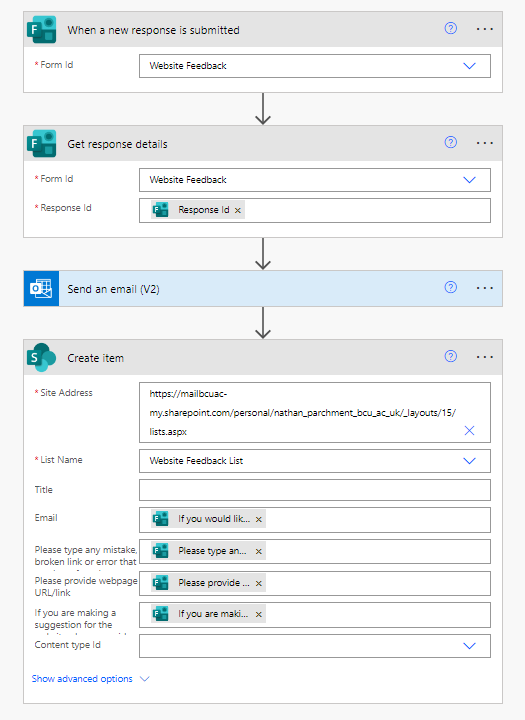This screenshot has width=525, height=720.
Task: Open help for 'Send an email (V2)'
Action: [x=451, y=287]
